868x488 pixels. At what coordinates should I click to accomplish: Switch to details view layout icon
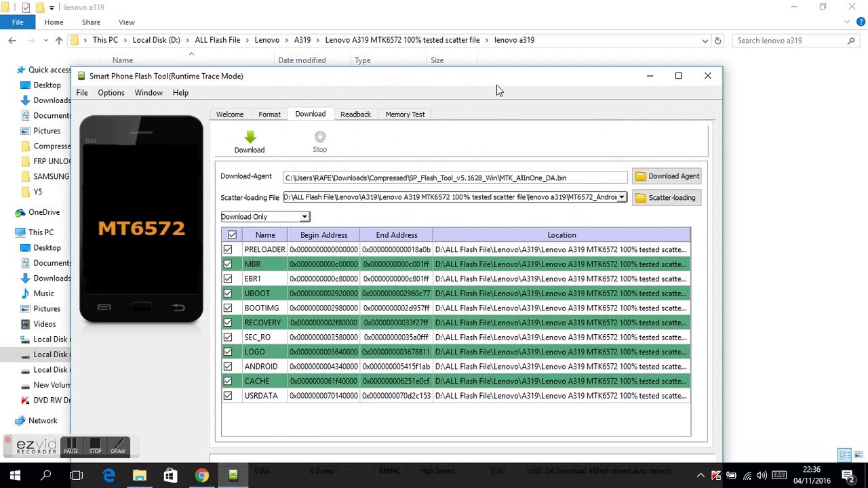[845, 455]
